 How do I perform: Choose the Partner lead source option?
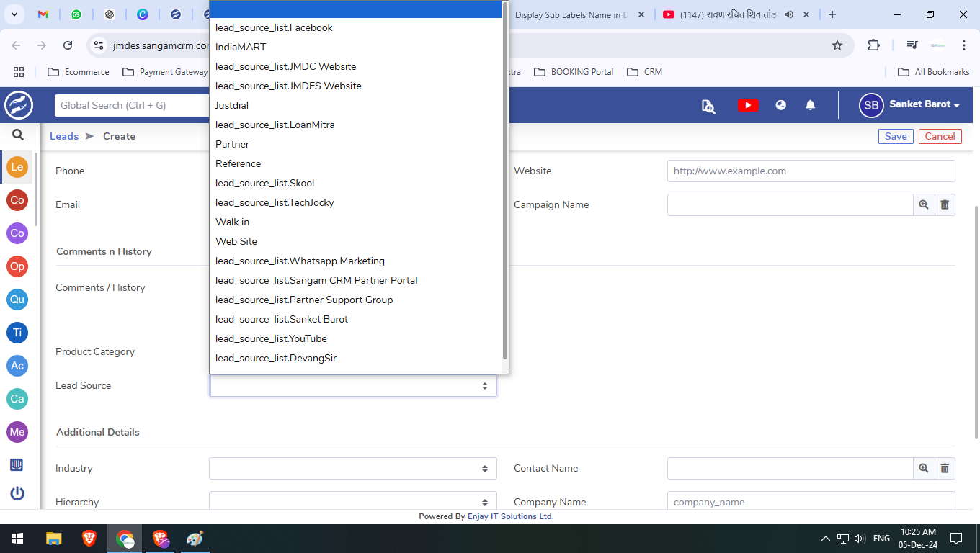click(355, 144)
